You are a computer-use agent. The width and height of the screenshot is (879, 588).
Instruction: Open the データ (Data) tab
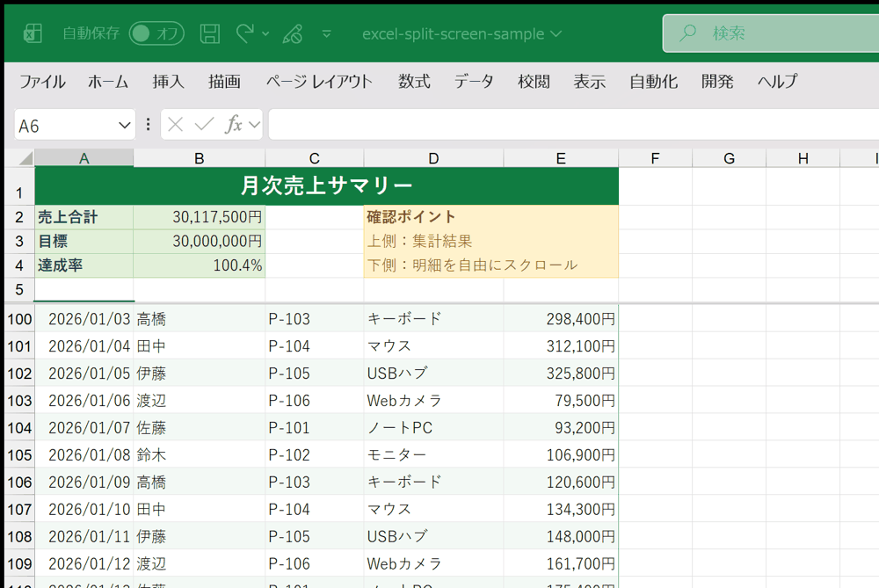point(475,82)
